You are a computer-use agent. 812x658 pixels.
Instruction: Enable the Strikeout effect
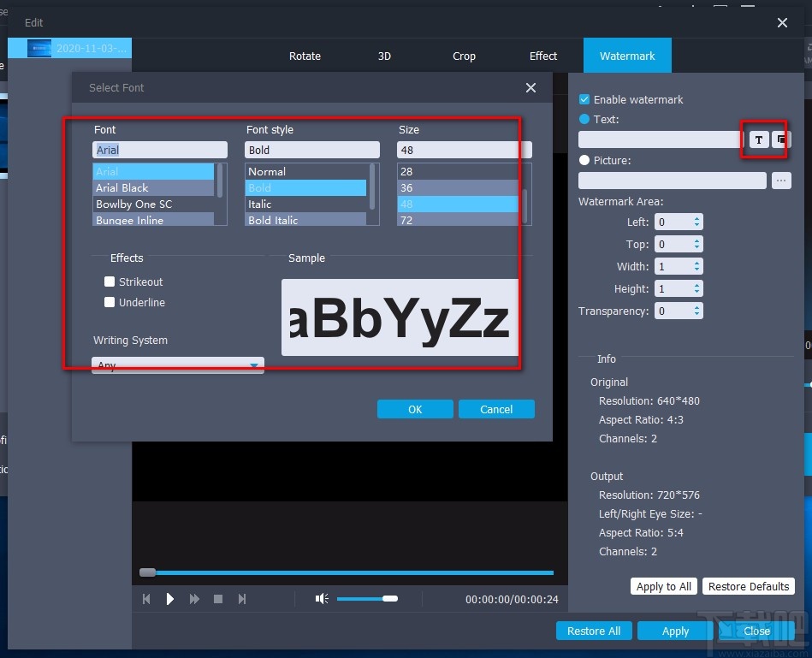click(110, 281)
